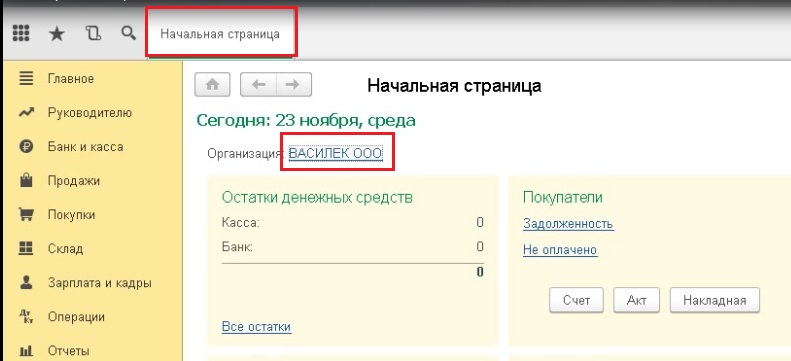Viewport: 791px width, 361px height.
Task: Open the sections grid menu icon
Action: click(x=21, y=33)
